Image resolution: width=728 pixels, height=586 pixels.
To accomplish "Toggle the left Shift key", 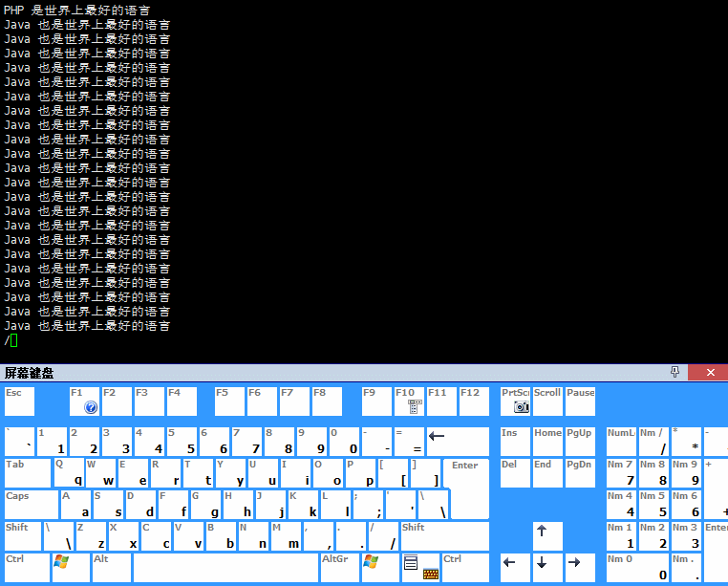I will pyautogui.click(x=23, y=535).
